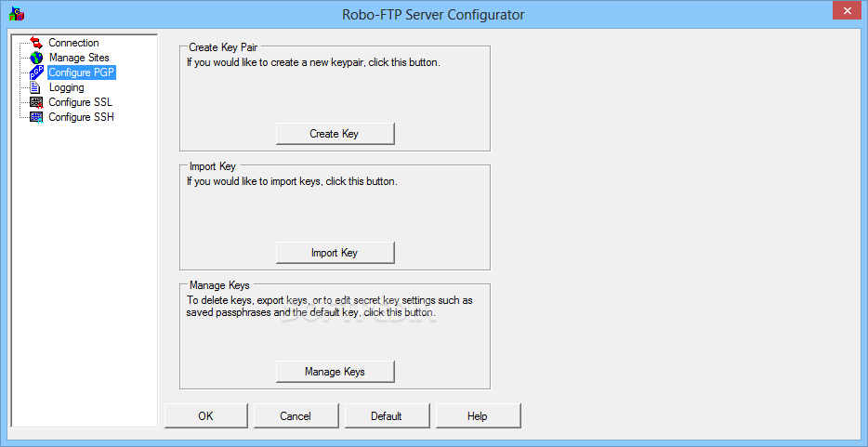Click the Import Key button
The height and width of the screenshot is (447, 868).
[x=335, y=253]
